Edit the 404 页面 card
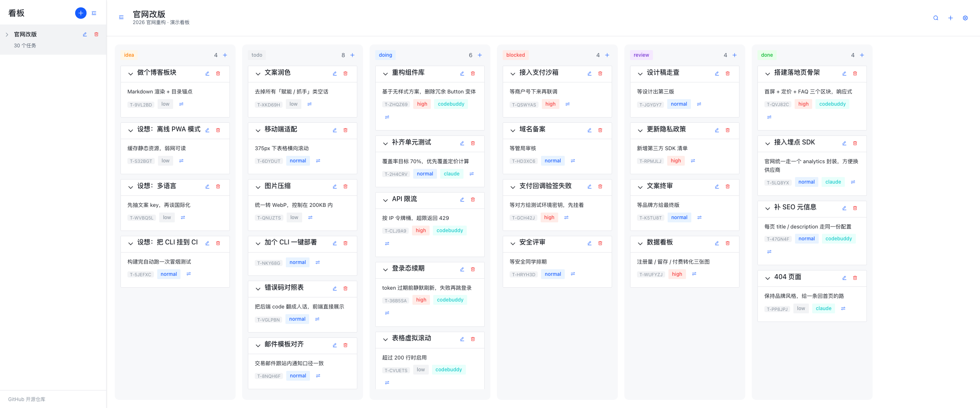Image resolution: width=980 pixels, height=408 pixels. pyautogui.click(x=844, y=278)
